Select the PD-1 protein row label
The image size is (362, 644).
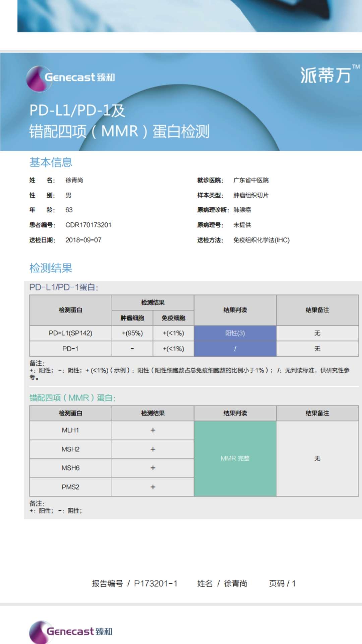click(x=70, y=349)
